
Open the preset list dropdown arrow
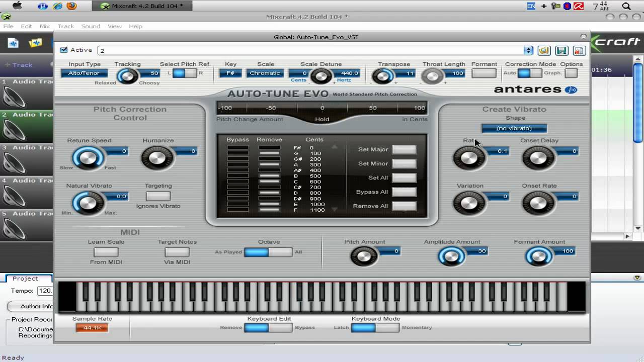click(528, 50)
